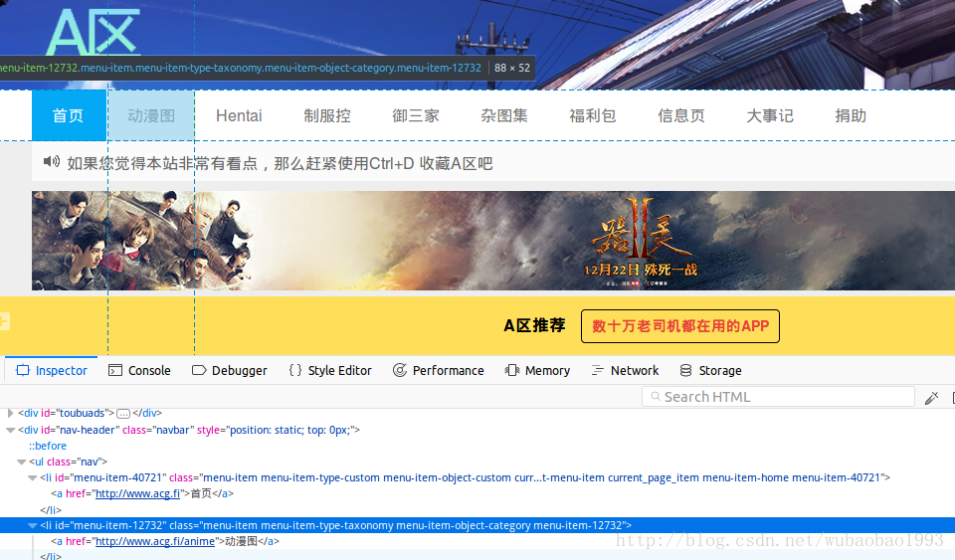Image resolution: width=955 pixels, height=560 pixels.
Task: Expand the toubuads div node
Action: (x=10, y=414)
